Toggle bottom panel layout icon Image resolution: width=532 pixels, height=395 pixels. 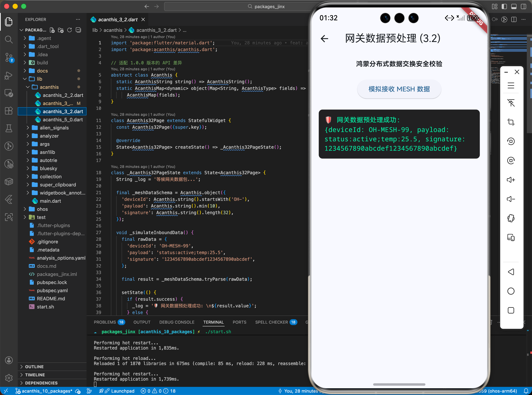(514, 6)
